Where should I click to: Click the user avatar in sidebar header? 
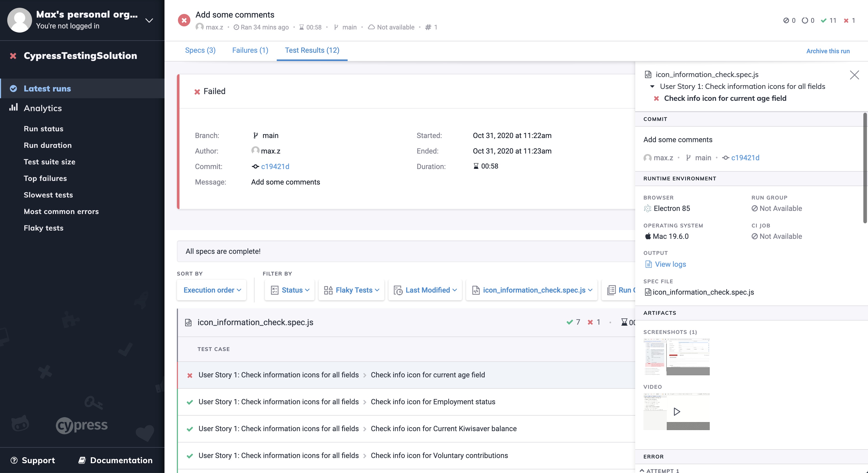pyautogui.click(x=20, y=20)
